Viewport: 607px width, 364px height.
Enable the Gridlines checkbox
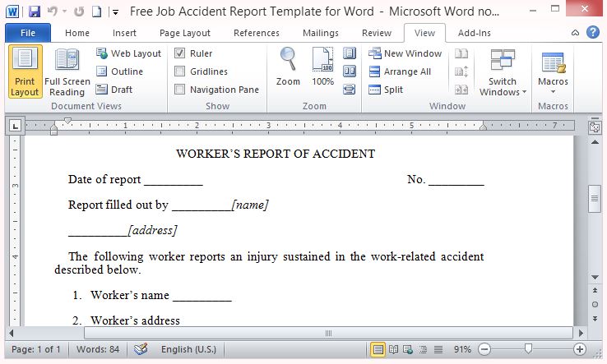(179, 71)
